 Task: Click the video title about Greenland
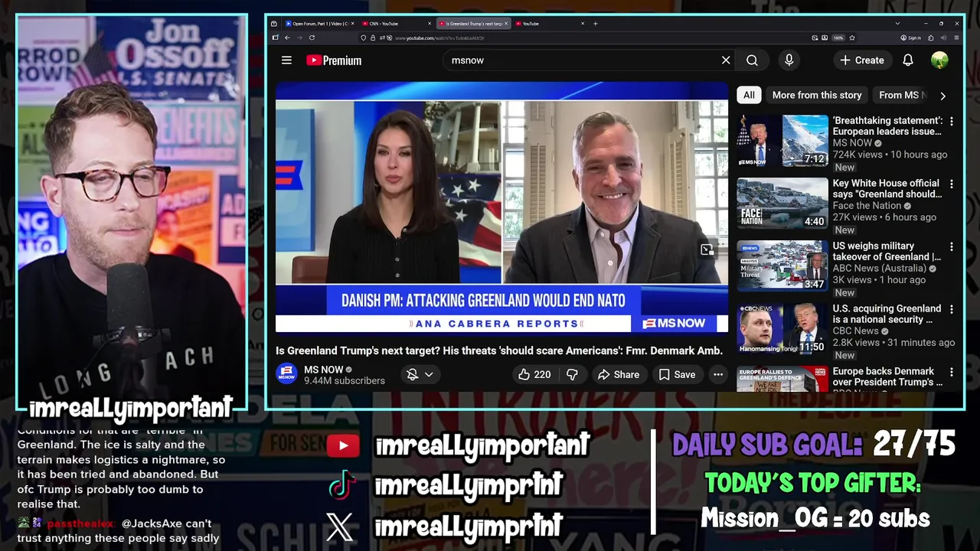[x=499, y=350]
